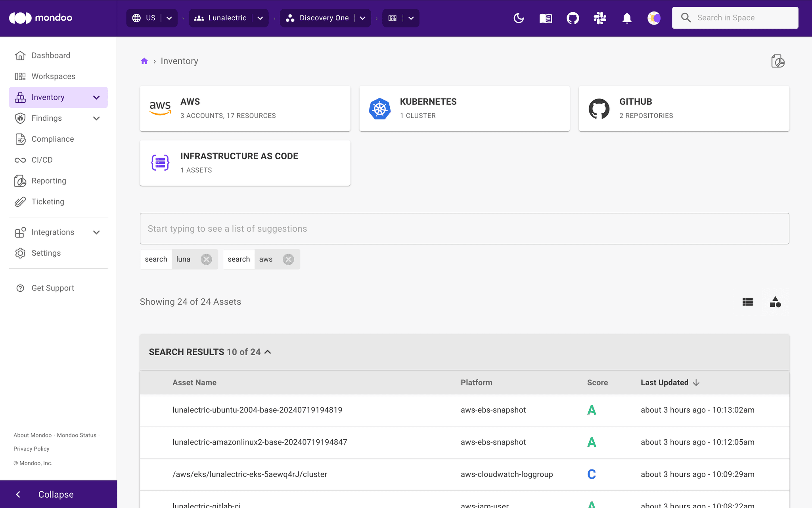Viewport: 812px width, 508px height.
Task: Switch assets to list view
Action: [x=747, y=302]
